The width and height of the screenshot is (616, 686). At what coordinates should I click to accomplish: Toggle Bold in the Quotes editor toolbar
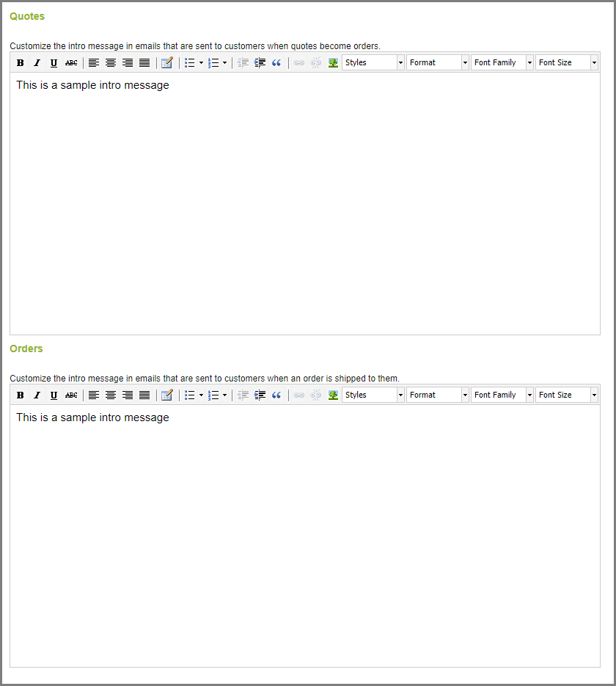20,62
